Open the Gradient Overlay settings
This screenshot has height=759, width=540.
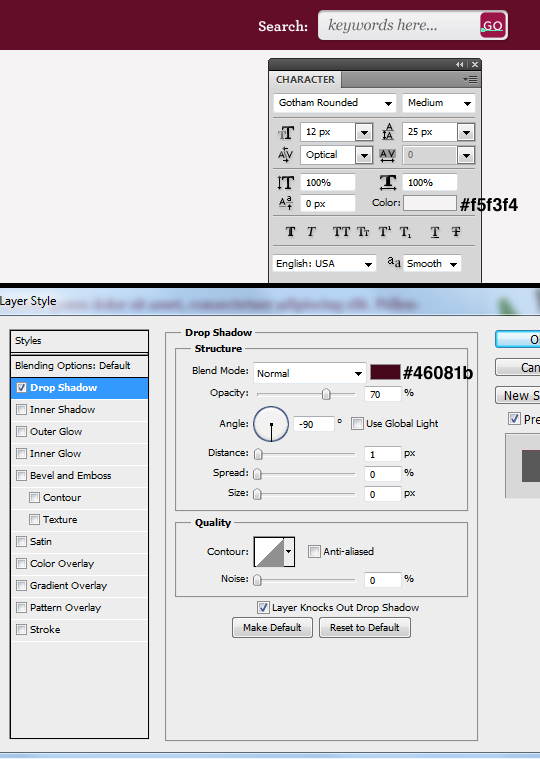(x=68, y=586)
